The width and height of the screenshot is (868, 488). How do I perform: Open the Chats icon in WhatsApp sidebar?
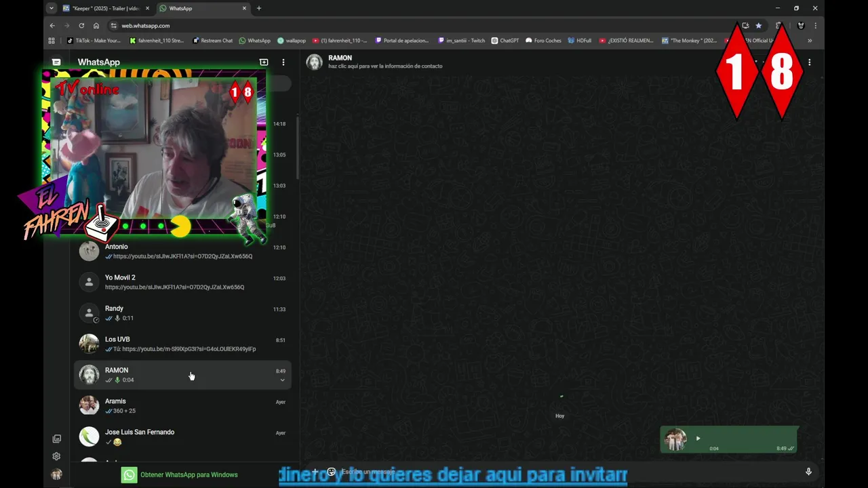[56, 62]
